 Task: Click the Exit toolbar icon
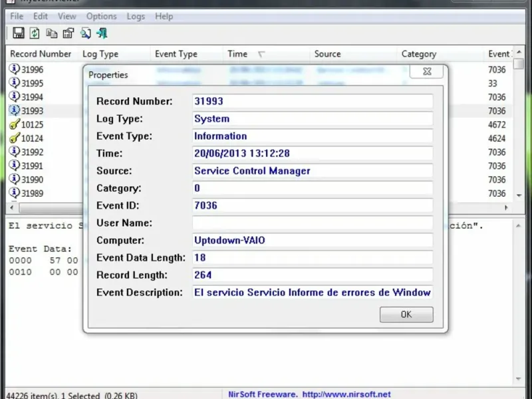click(102, 33)
